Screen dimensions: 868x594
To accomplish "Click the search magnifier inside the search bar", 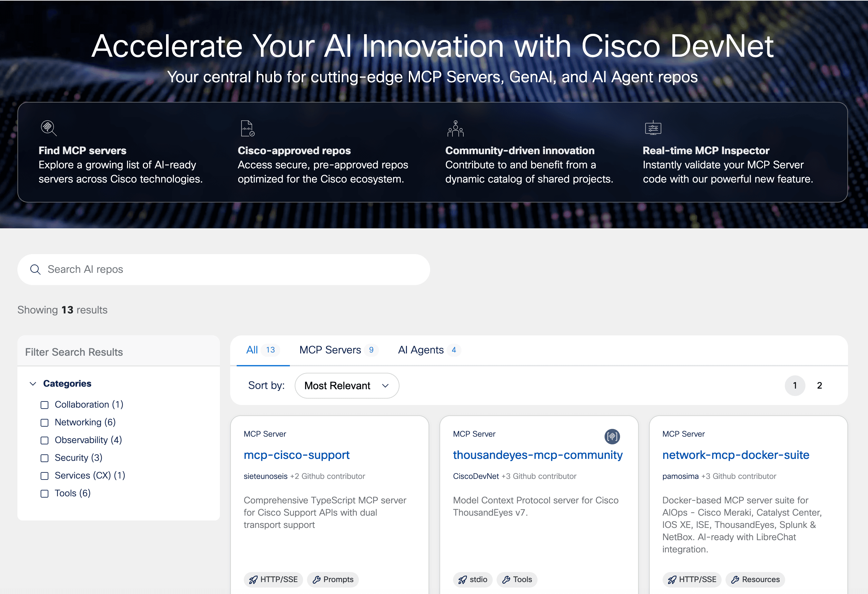I will 35,269.
